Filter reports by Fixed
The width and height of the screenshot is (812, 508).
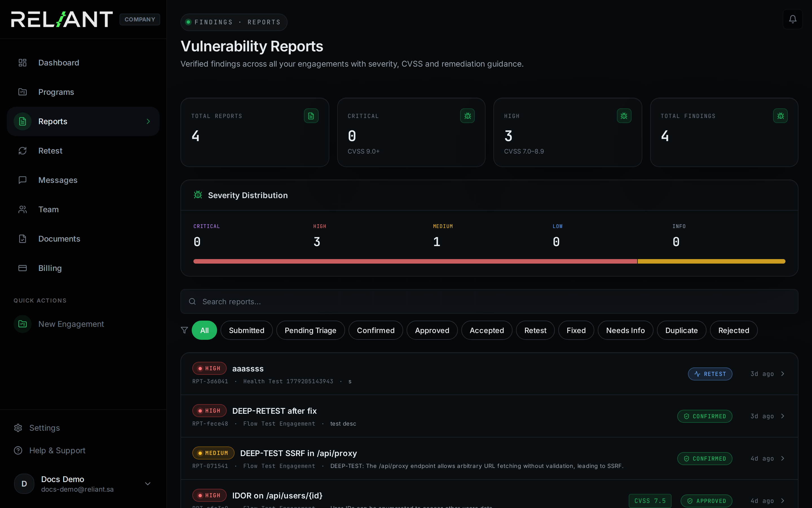click(576, 330)
